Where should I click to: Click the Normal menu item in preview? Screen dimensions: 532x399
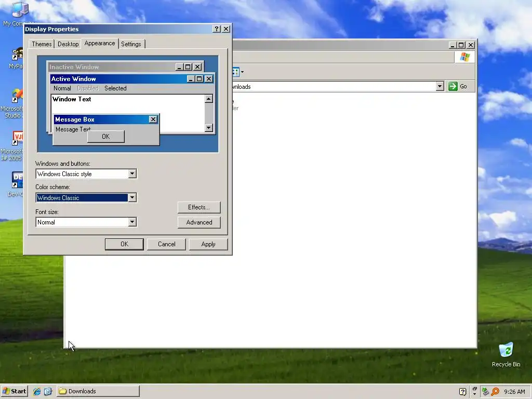click(x=62, y=88)
